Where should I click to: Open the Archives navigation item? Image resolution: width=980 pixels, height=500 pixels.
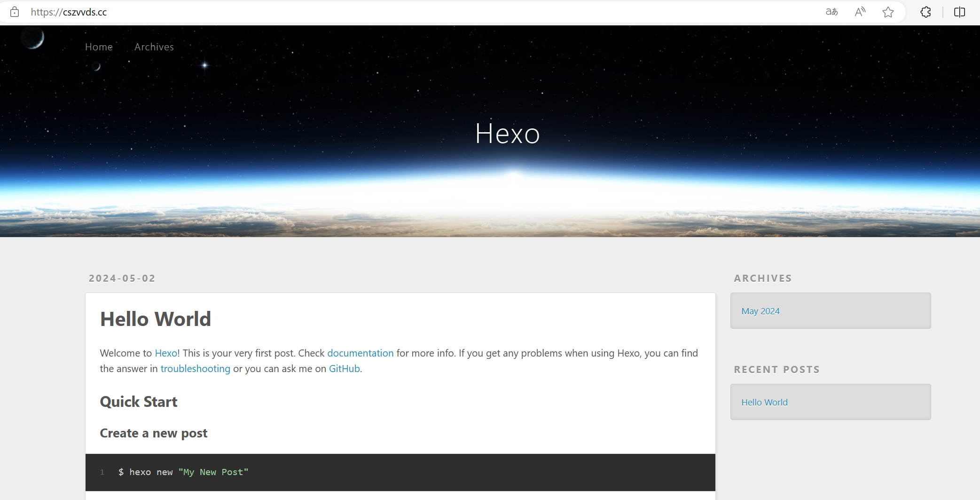tap(154, 47)
